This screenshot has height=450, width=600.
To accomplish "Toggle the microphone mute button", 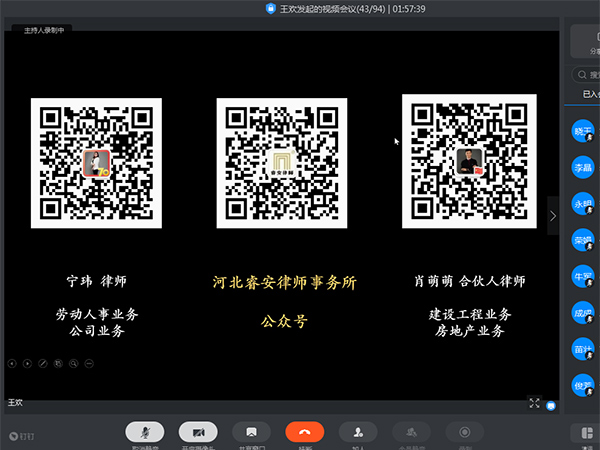I will pyautogui.click(x=145, y=431).
